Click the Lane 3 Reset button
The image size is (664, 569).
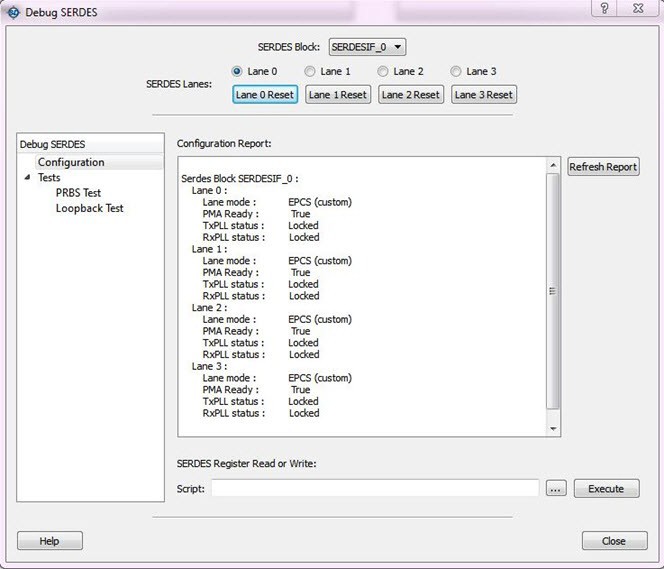click(x=484, y=95)
